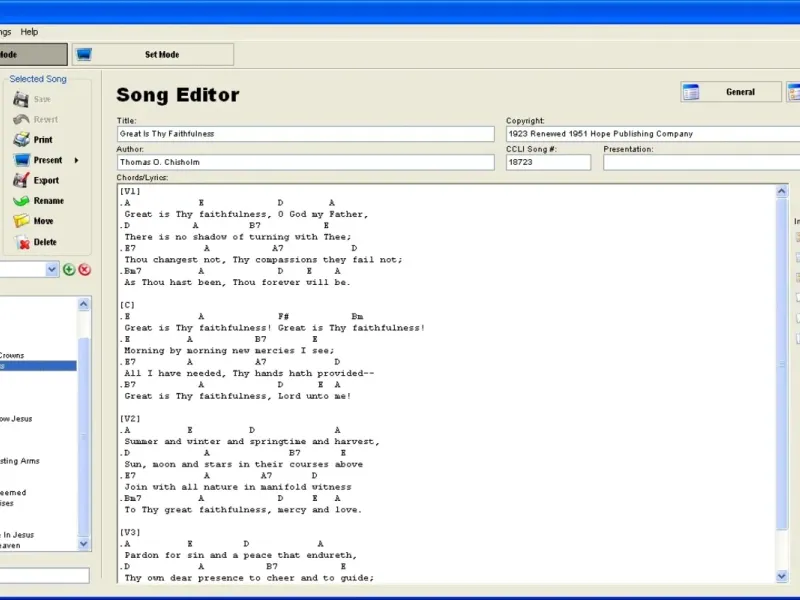Click the song search box below list
Image resolution: width=800 pixels, height=600 pixels.
pyautogui.click(x=44, y=576)
